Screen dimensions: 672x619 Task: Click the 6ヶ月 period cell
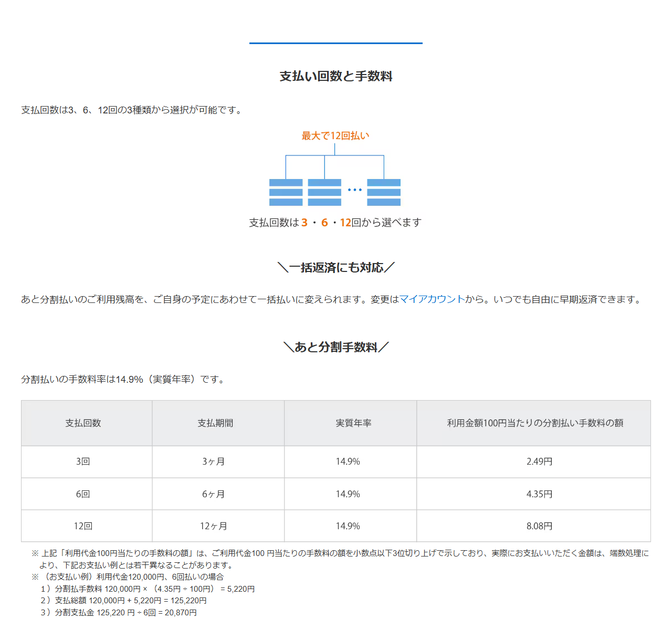(x=218, y=494)
